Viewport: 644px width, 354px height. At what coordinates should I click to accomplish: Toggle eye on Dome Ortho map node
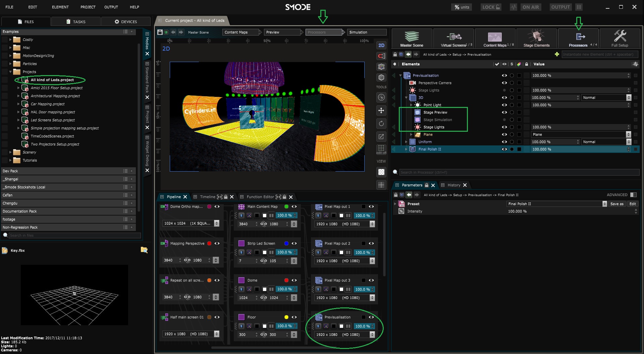(x=217, y=206)
